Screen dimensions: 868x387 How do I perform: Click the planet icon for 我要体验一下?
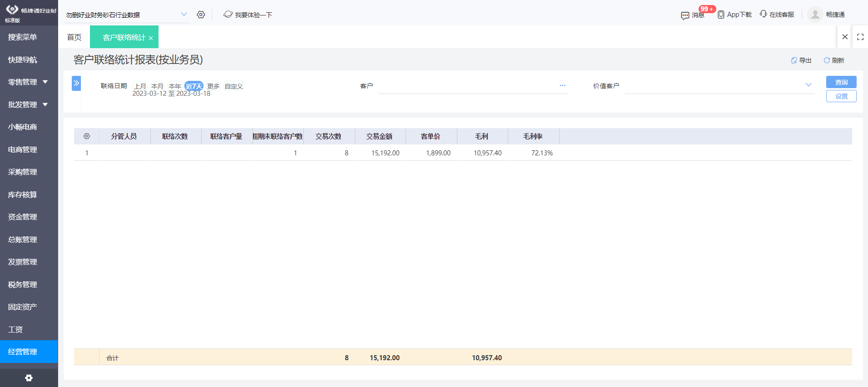click(x=228, y=15)
